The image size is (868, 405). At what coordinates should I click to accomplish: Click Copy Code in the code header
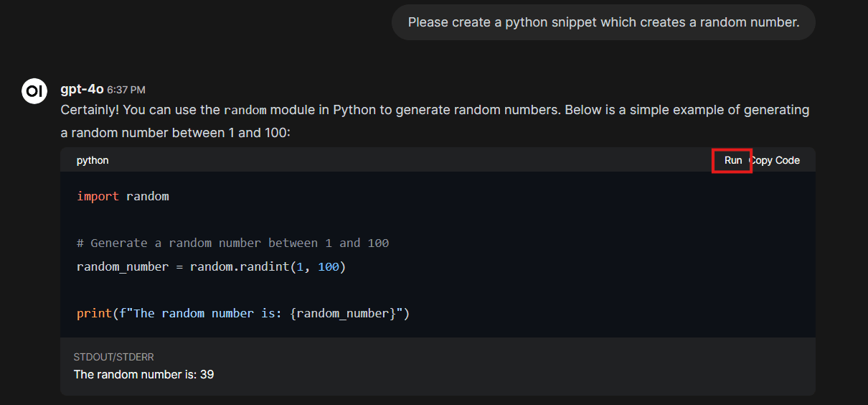776,160
